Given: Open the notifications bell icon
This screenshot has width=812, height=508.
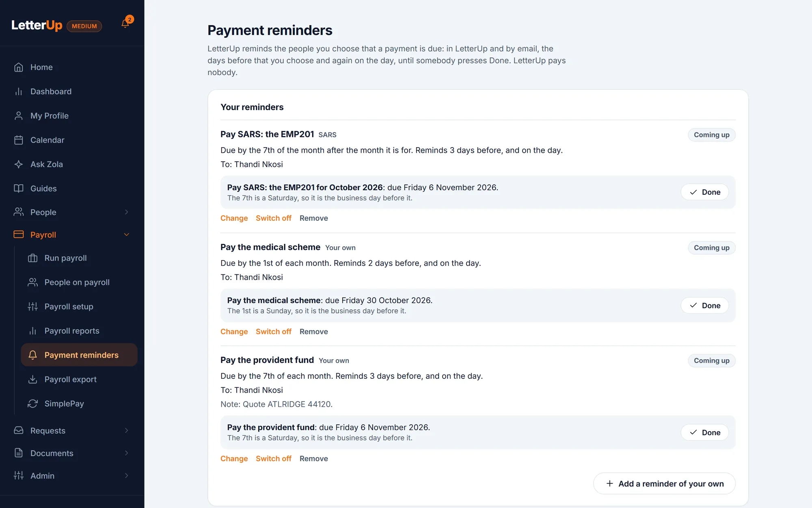Looking at the screenshot, I should coord(125,24).
